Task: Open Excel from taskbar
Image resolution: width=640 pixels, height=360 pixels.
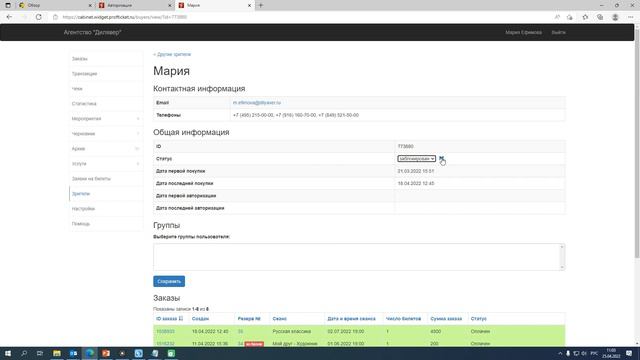Action: click(171, 353)
